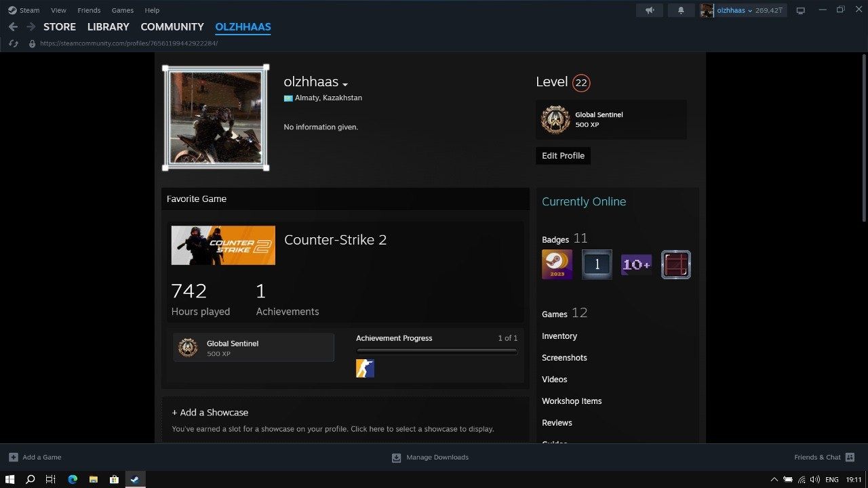
Task: Click the Steam logo in the title bar
Action: (x=12, y=10)
